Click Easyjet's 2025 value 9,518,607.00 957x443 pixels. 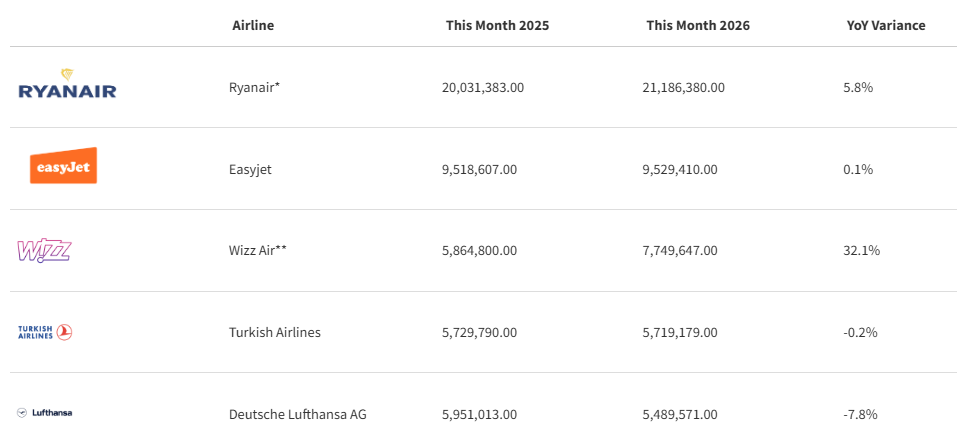click(x=479, y=169)
